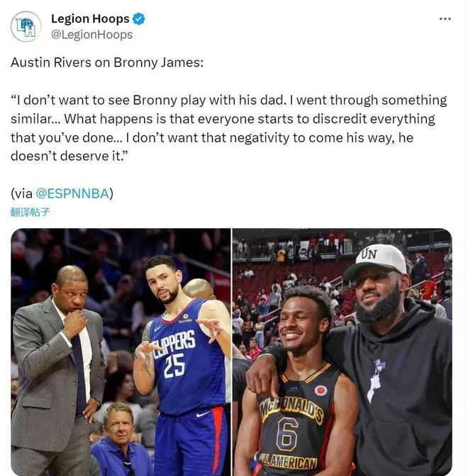468x476 pixels.
Task: Translate the post via 翻译帖子
Action: click(x=30, y=212)
